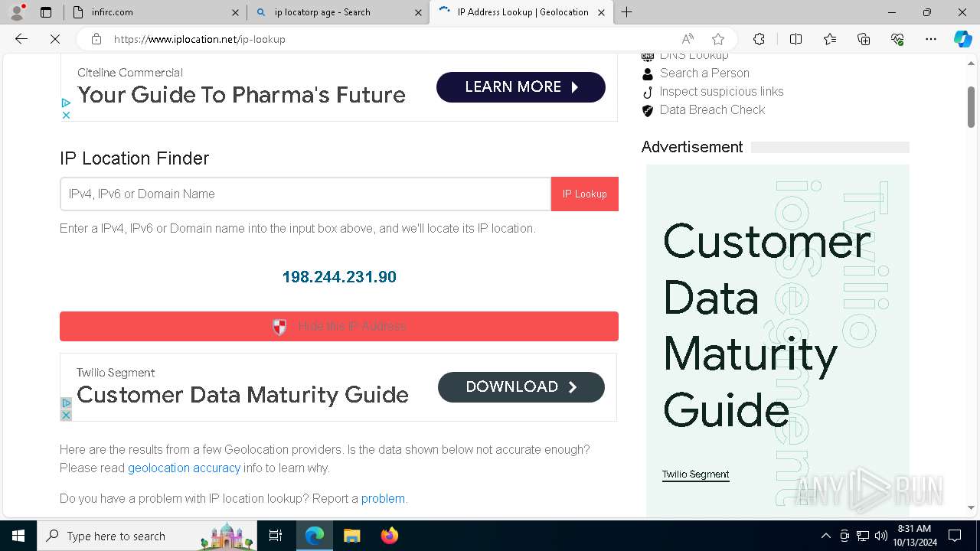Open the network status tray icon
The image size is (980, 551).
point(863,536)
